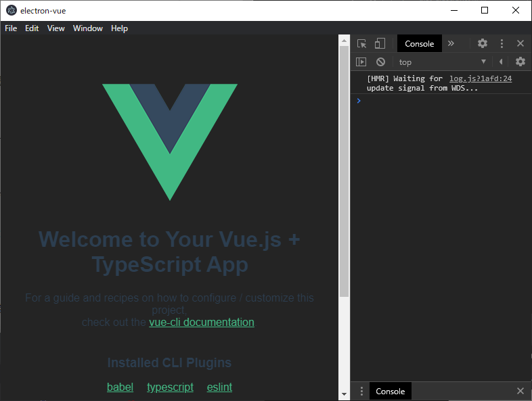Click the Vue logo image
This screenshot has height=401, width=532.
[170, 142]
